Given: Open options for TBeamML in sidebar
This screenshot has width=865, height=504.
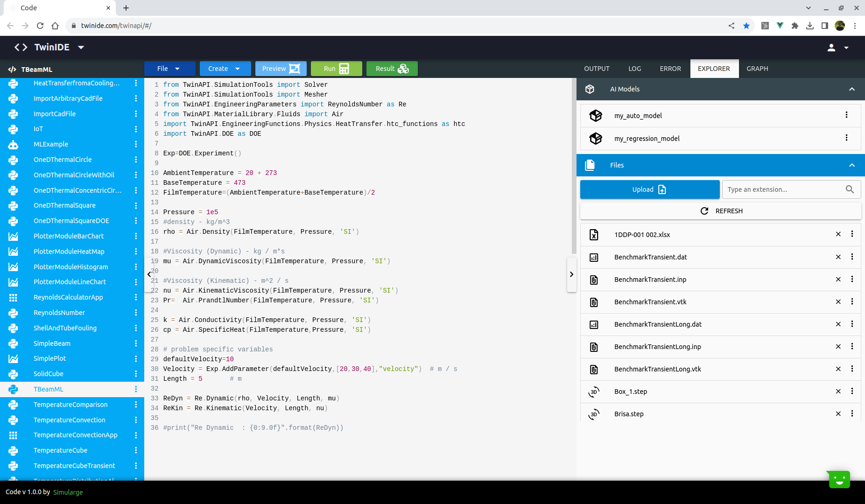Looking at the screenshot, I should click(136, 389).
